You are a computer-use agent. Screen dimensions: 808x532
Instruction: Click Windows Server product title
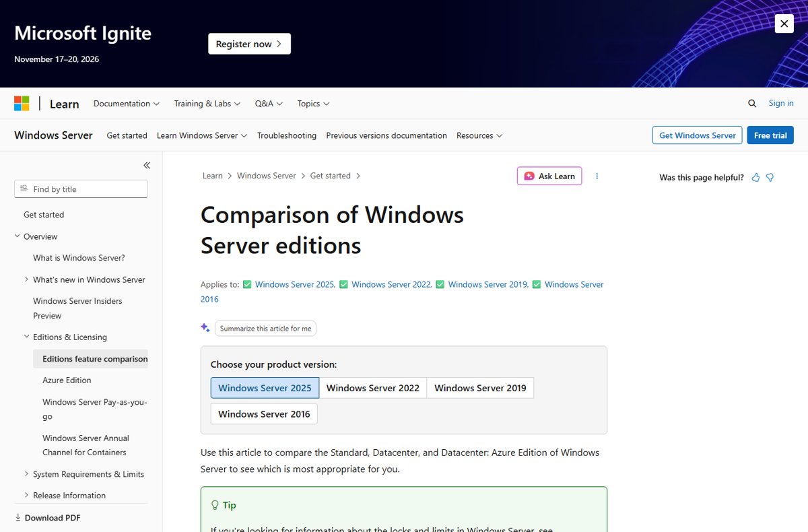pyautogui.click(x=53, y=135)
